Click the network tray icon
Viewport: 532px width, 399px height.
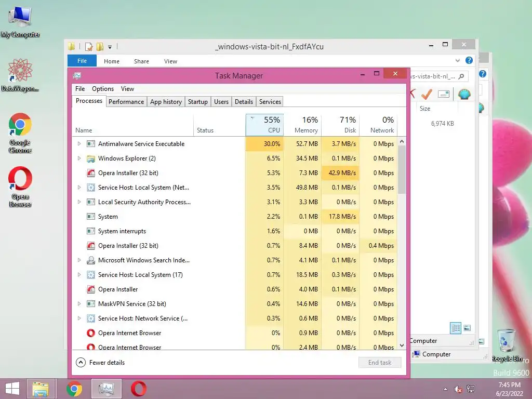coord(471,389)
